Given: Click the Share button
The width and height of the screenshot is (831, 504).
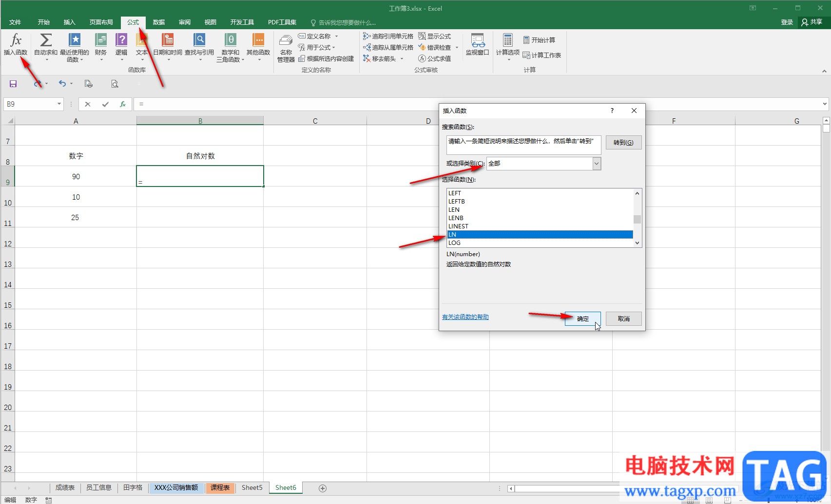Looking at the screenshot, I should click(812, 22).
